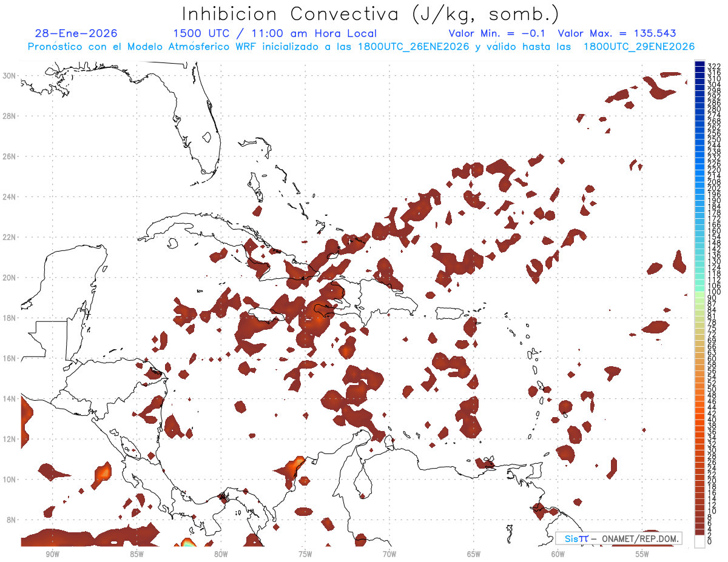The width and height of the screenshot is (728, 562).
Task: Click the 28N latitude label
Action: 10,116
